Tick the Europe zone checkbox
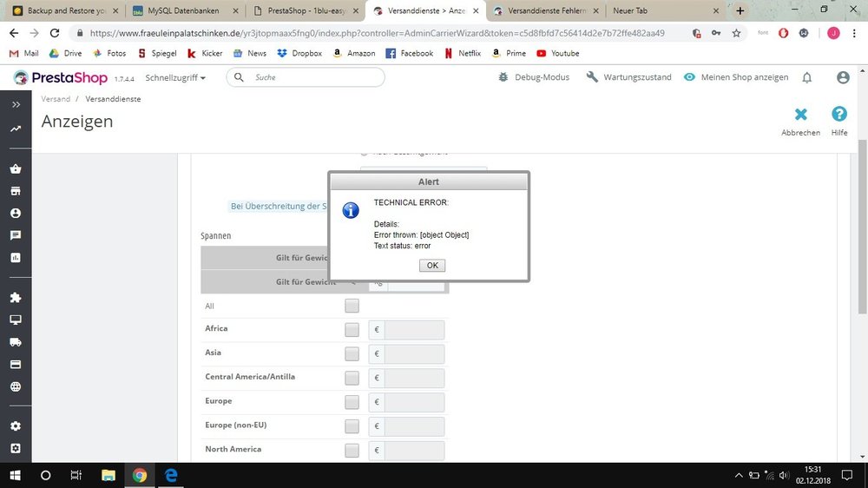868x488 pixels. [352, 401]
